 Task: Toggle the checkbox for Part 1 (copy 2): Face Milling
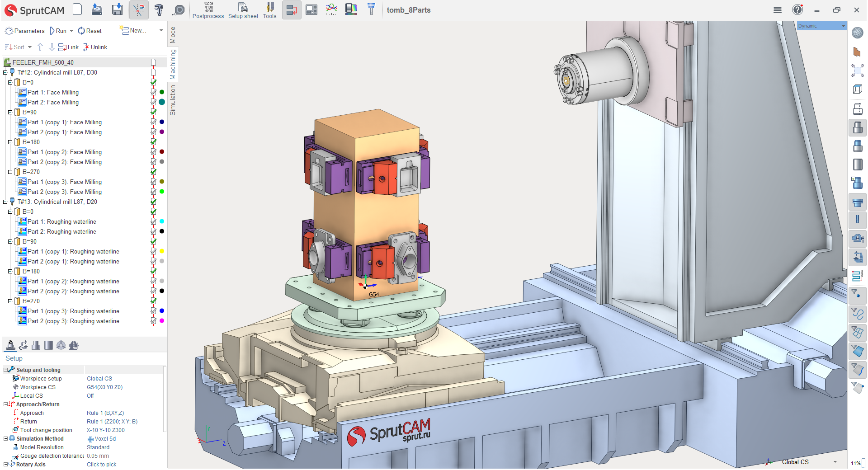point(154,152)
